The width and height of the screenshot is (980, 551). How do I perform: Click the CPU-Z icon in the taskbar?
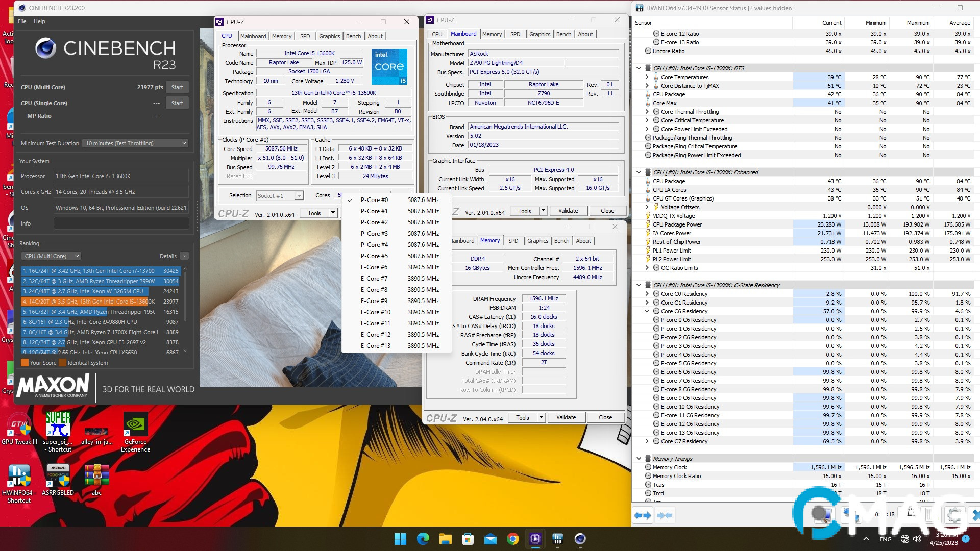click(535, 539)
